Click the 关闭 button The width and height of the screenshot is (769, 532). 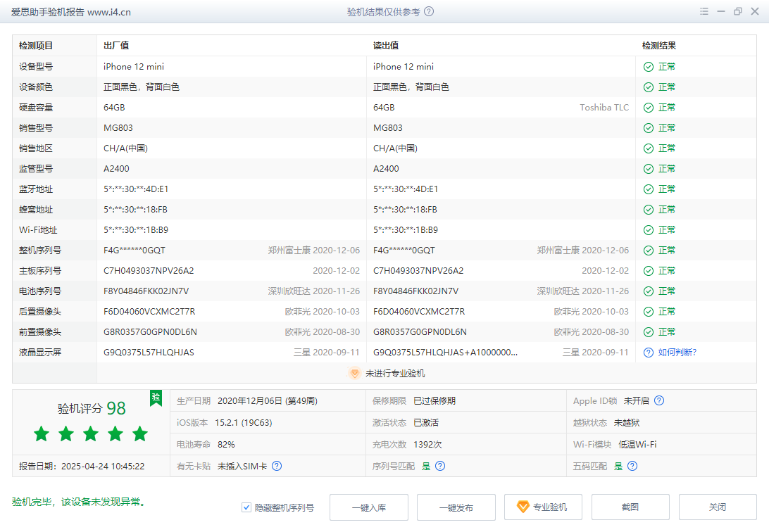point(718,507)
